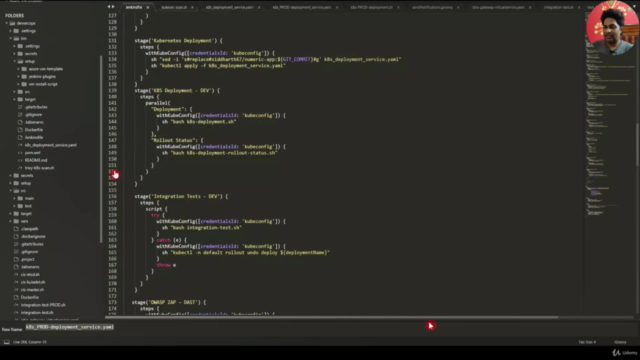Click the FOLDERS sidebar heading

tap(14, 16)
